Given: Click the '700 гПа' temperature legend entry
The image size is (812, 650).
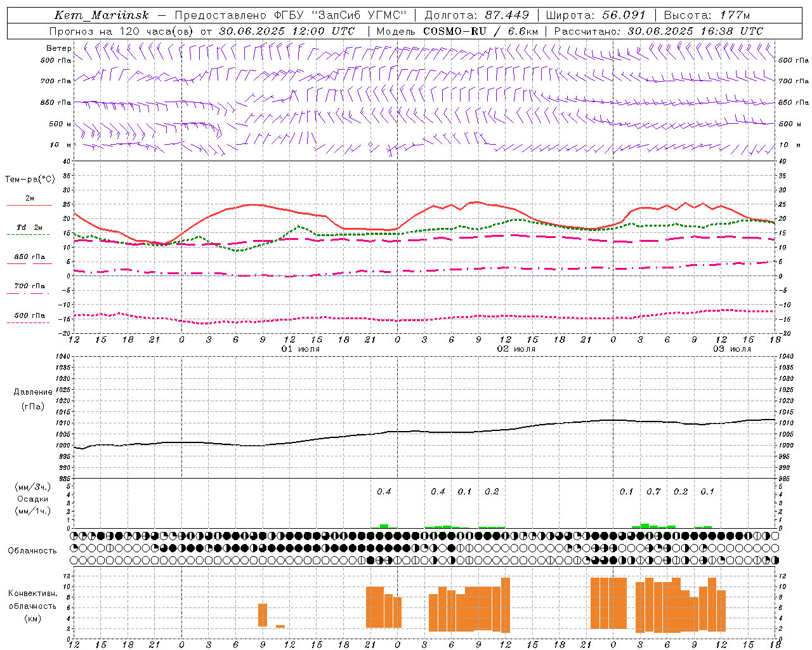Looking at the screenshot, I should point(30,286).
